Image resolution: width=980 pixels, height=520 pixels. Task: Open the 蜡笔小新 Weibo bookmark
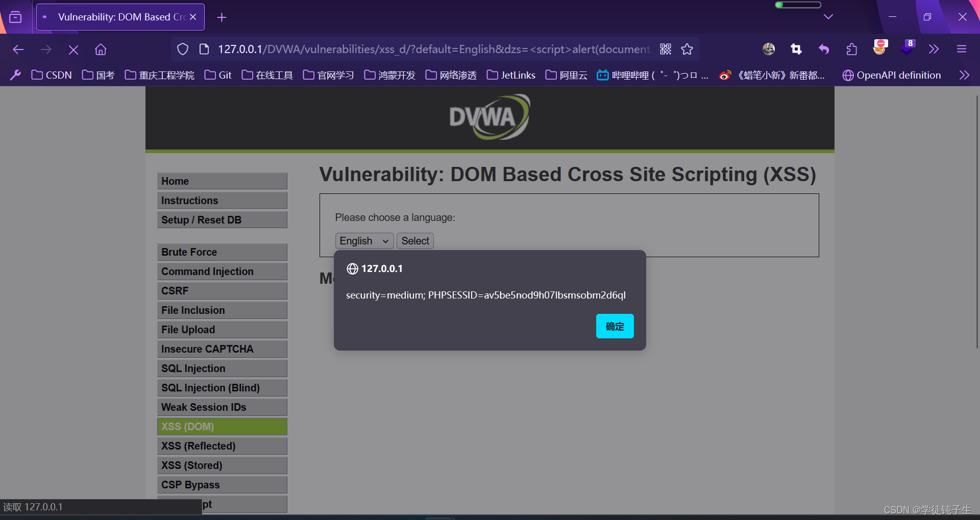(772, 75)
